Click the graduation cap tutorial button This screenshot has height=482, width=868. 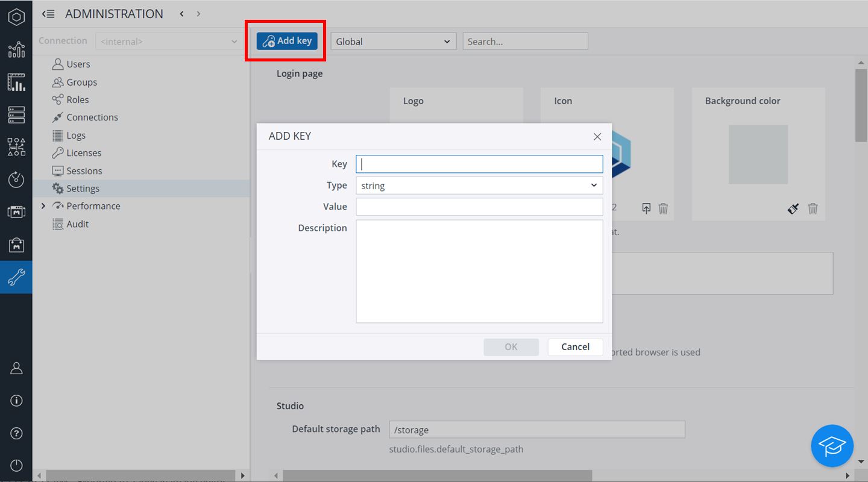(x=832, y=446)
